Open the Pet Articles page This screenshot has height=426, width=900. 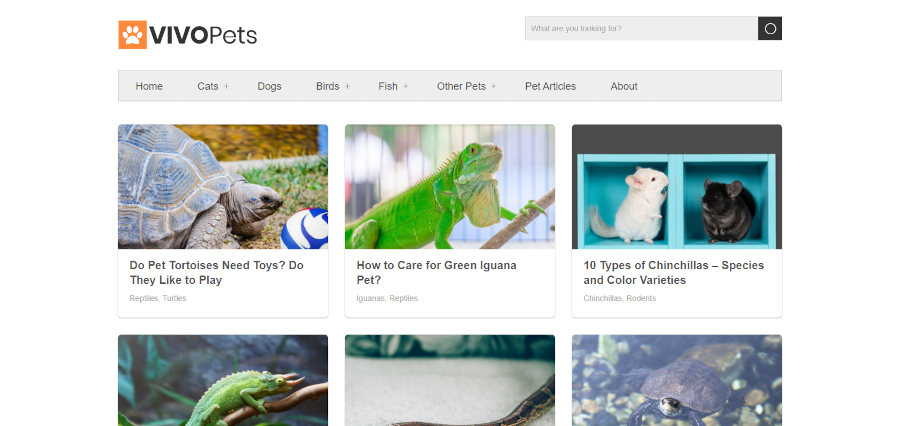(x=550, y=86)
